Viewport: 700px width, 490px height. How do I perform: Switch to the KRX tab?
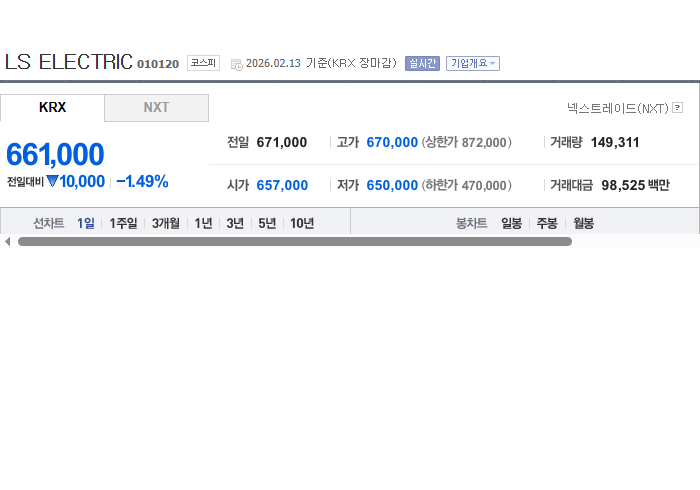click(52, 108)
